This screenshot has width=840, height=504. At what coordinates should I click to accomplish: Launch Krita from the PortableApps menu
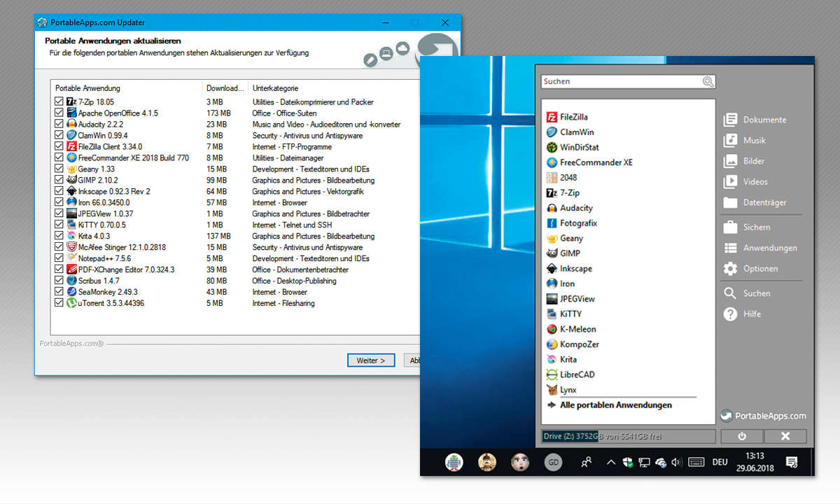click(x=561, y=360)
